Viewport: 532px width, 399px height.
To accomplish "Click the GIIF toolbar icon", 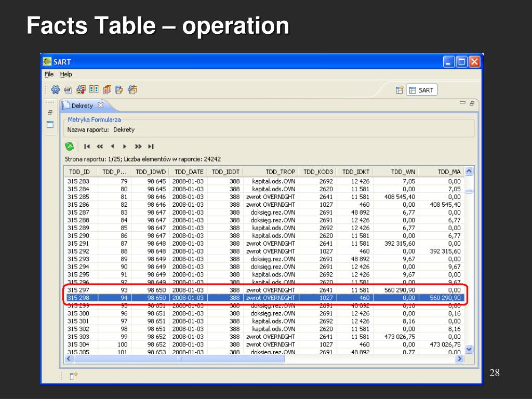I will (68, 89).
